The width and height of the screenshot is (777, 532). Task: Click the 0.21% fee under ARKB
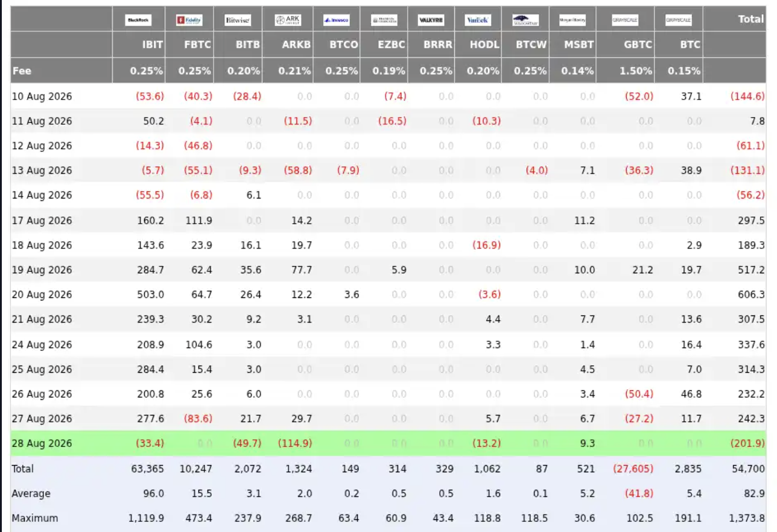pyautogui.click(x=296, y=71)
